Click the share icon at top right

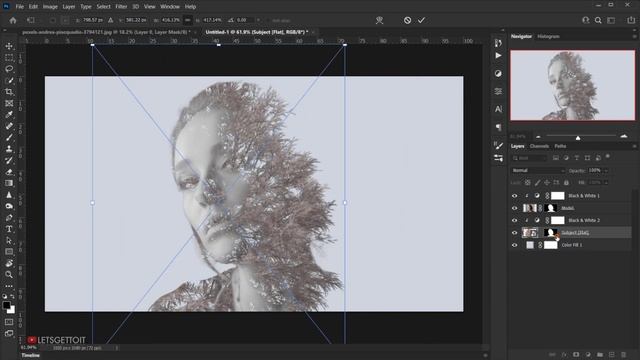[631, 20]
